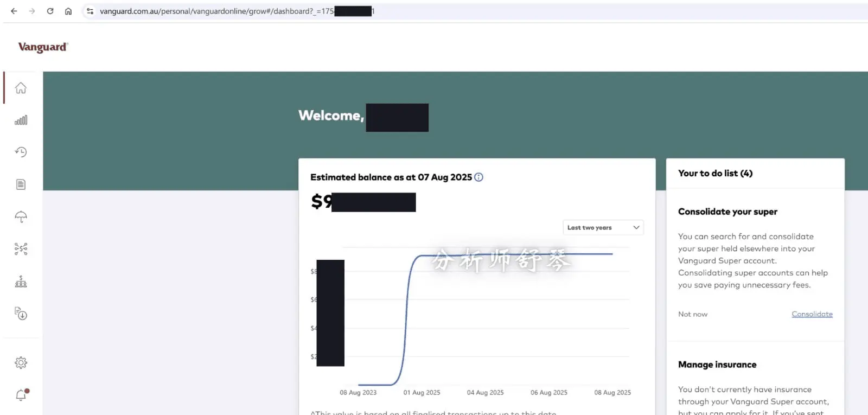The width and height of the screenshot is (868, 415).
Task: Click the info icon beside the estimated balance date
Action: (x=478, y=177)
